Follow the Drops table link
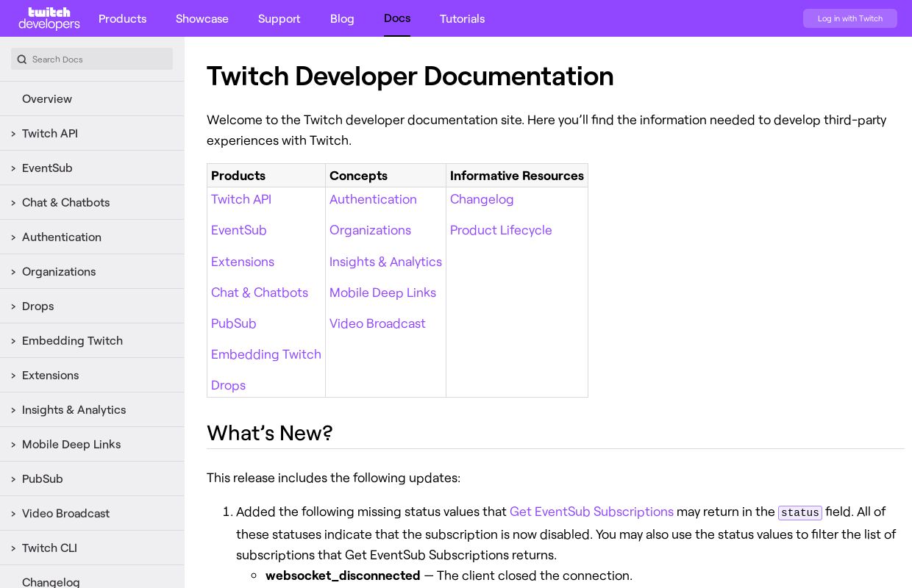Image resolution: width=912 pixels, height=588 pixels. [x=228, y=385]
